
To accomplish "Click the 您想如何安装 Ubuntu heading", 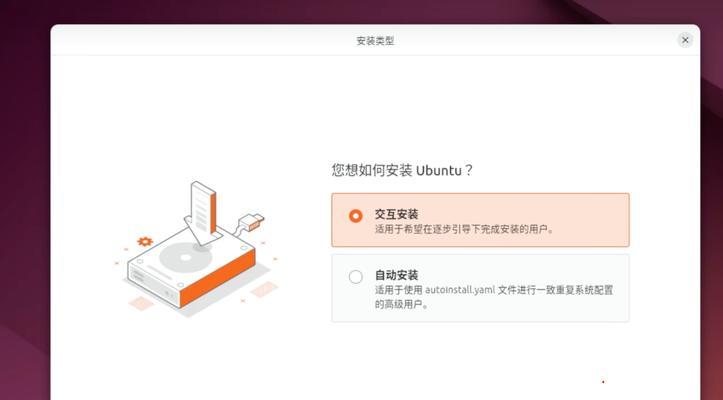I will click(x=402, y=170).
